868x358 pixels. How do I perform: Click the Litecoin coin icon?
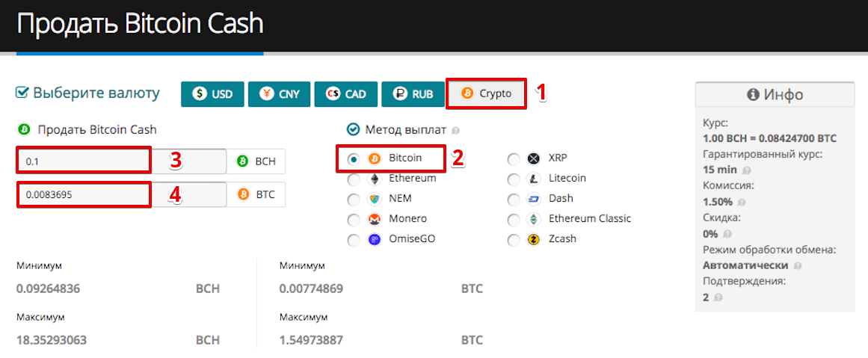(534, 179)
